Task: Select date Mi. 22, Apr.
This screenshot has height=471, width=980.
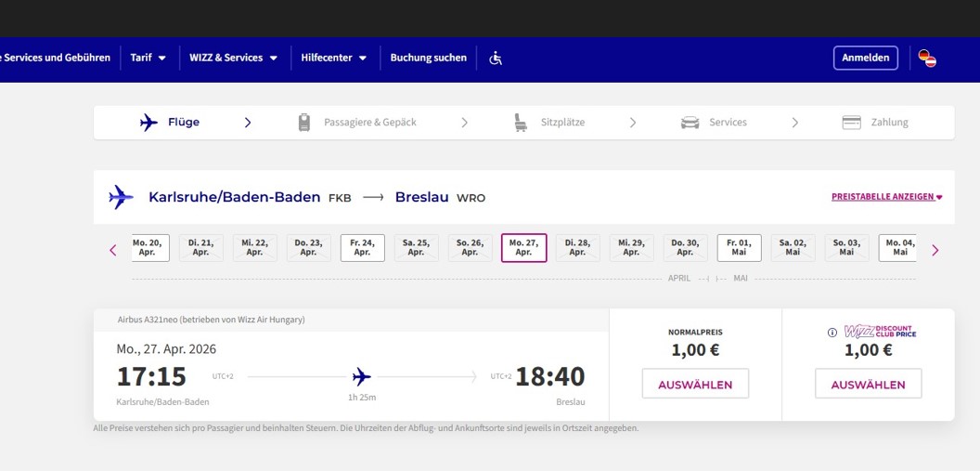Action: click(x=254, y=248)
